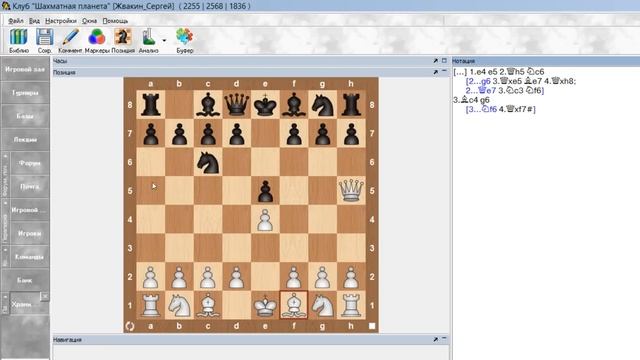Click the Буфер clipboard icon
640x360 pixels.
pyautogui.click(x=184, y=40)
